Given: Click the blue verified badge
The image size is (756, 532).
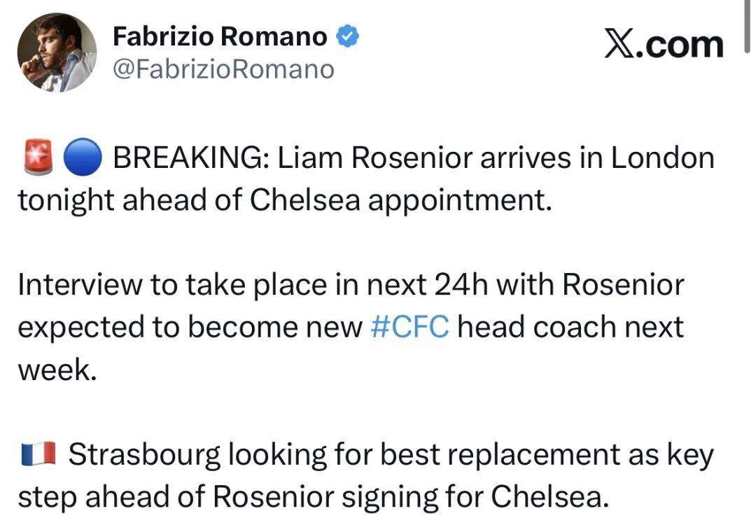Looking at the screenshot, I should coord(348,36).
